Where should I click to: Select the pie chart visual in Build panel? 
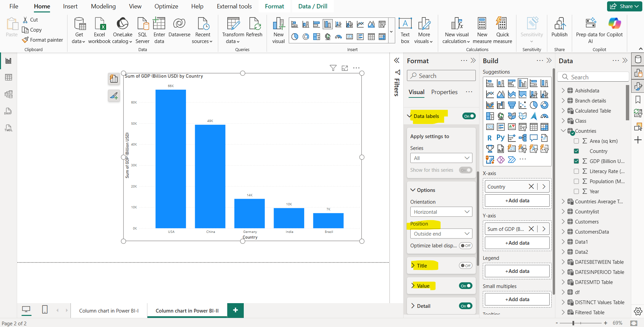(534, 105)
